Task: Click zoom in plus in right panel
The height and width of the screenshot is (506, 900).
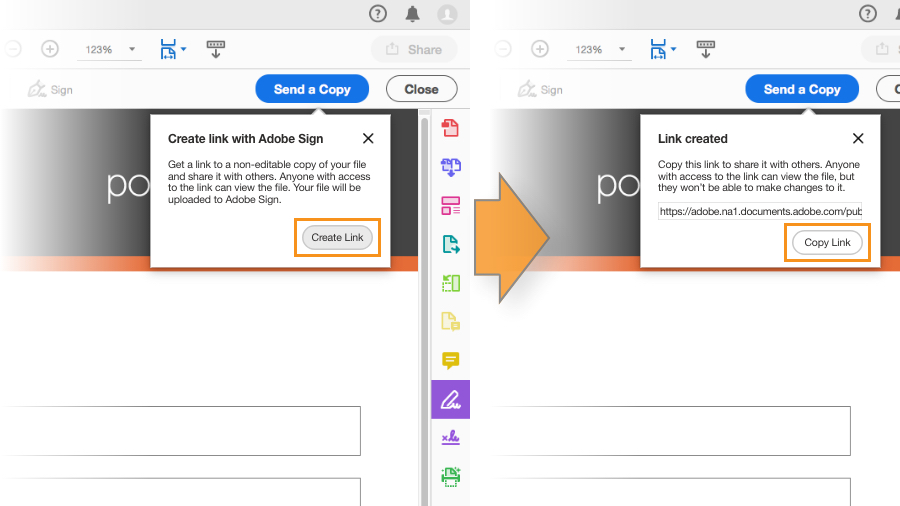Action: (x=540, y=49)
